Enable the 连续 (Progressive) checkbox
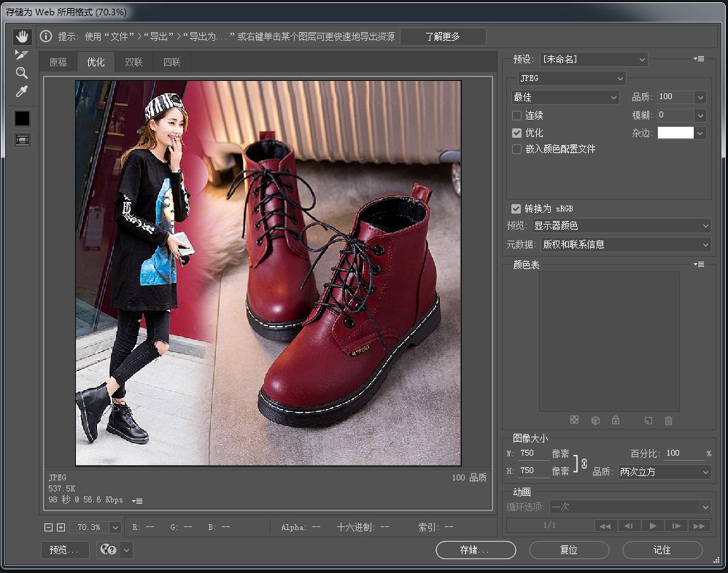This screenshot has height=573, width=728. pos(516,115)
